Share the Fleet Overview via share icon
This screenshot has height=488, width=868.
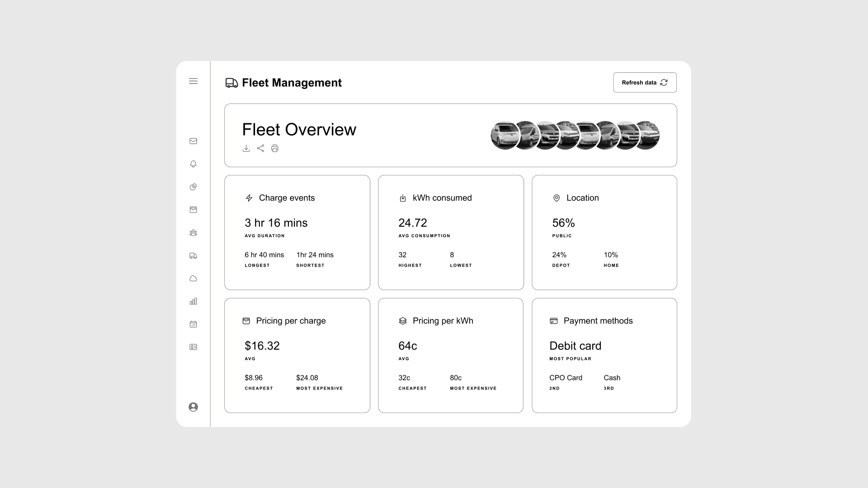coord(260,148)
